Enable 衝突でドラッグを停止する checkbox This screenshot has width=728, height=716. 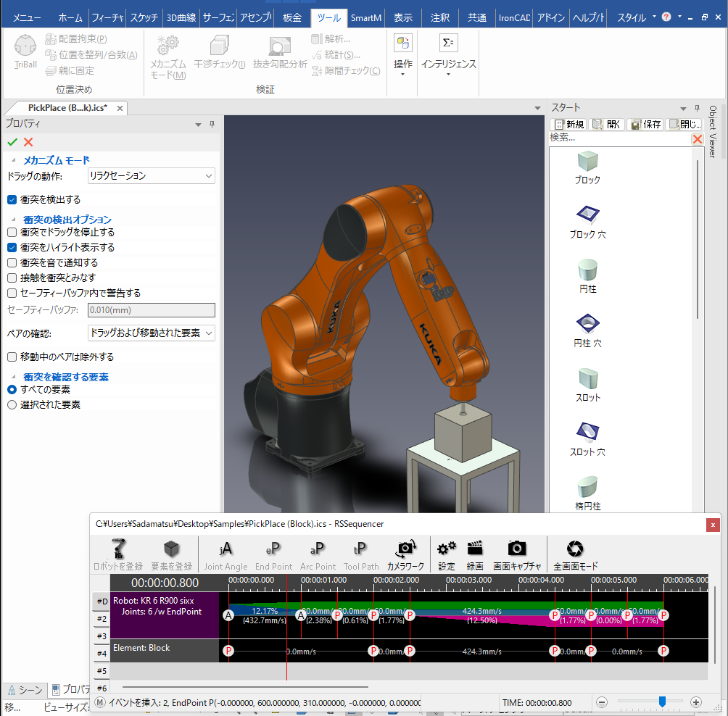tap(12, 232)
